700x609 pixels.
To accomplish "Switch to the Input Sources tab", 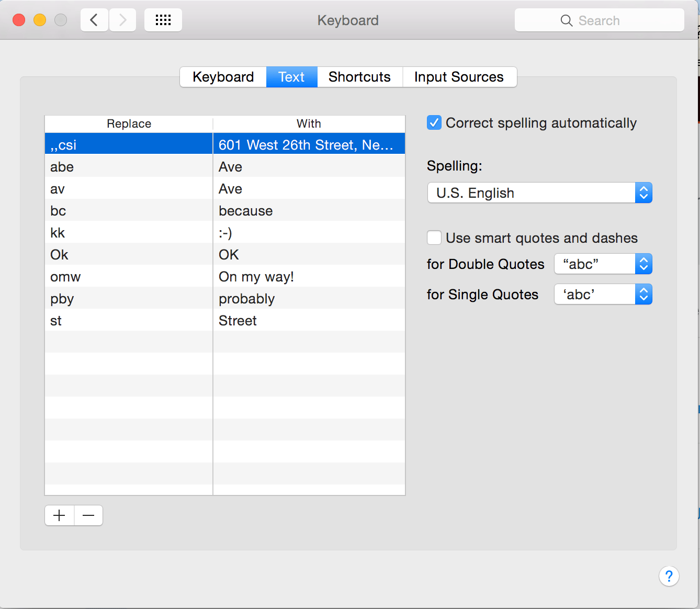I will 459,77.
